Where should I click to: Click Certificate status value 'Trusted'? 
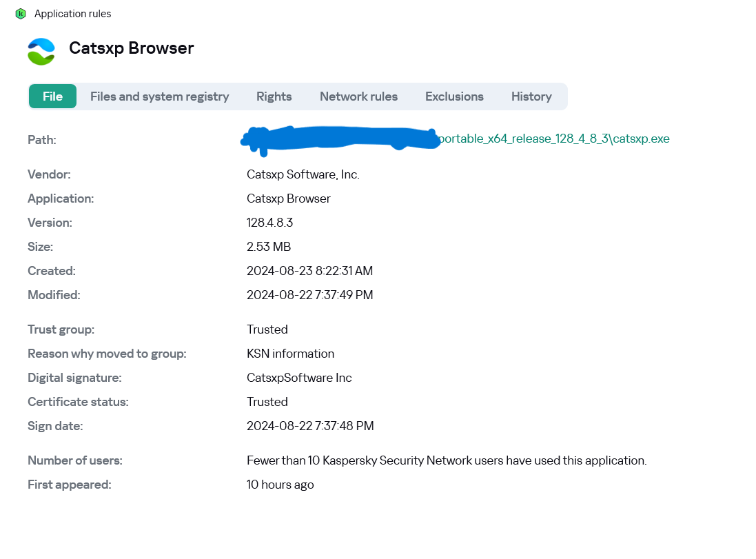pos(267,402)
